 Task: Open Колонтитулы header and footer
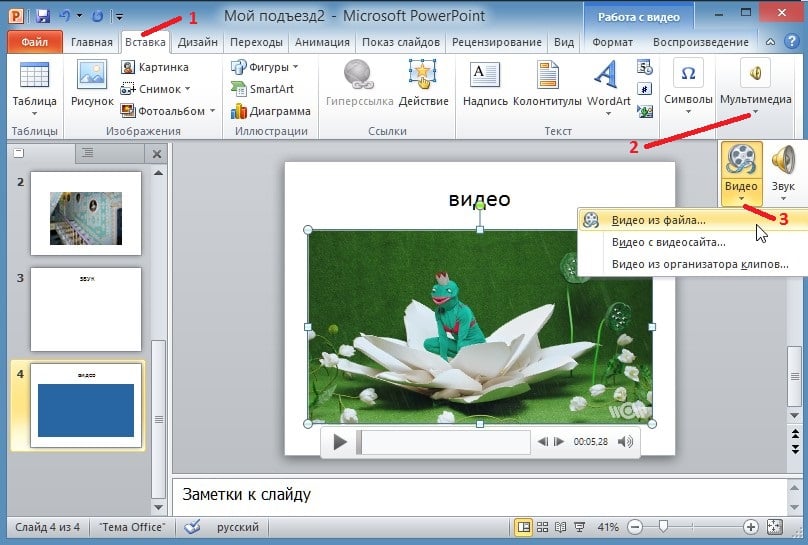547,83
